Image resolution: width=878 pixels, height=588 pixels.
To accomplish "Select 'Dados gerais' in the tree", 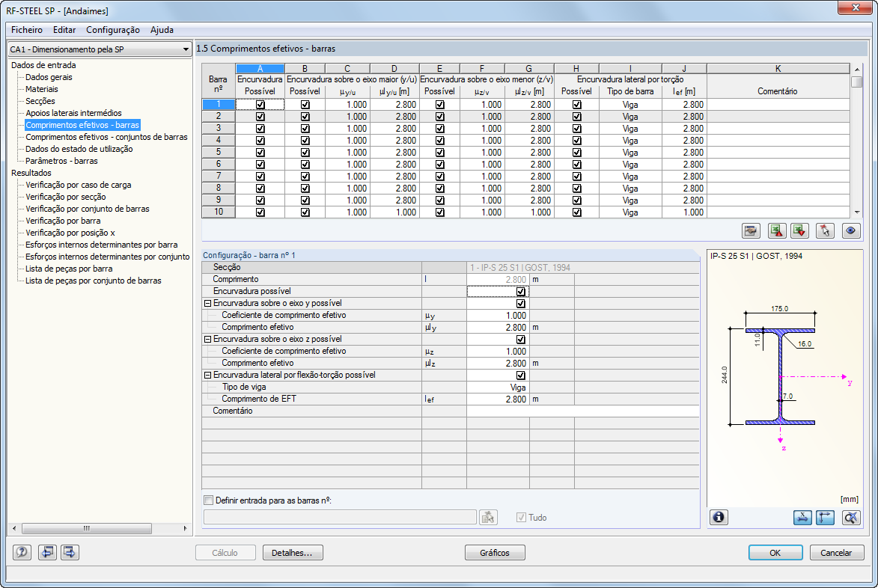I will [49, 77].
